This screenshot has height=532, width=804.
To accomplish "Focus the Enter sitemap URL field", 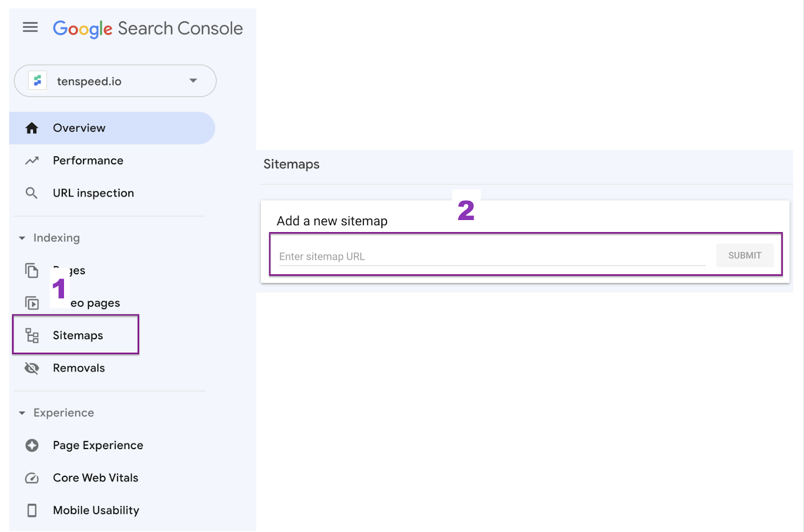I will pyautogui.click(x=491, y=256).
